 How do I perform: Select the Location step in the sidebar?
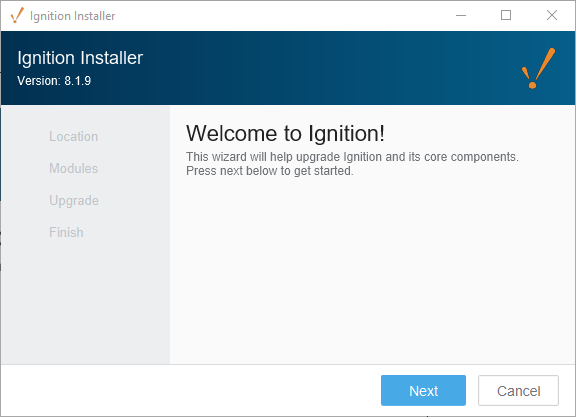(73, 136)
